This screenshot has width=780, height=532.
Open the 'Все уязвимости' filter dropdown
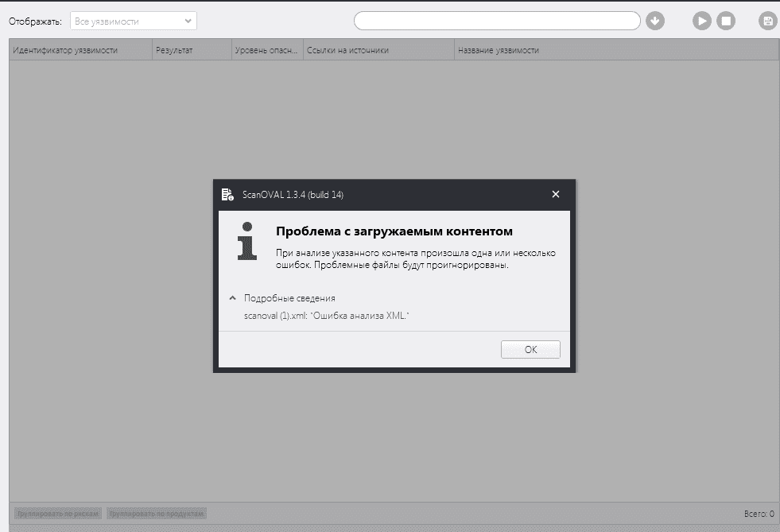point(134,21)
